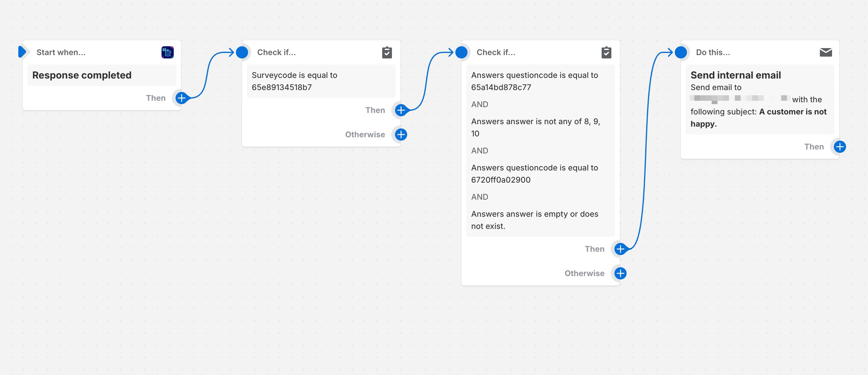The height and width of the screenshot is (375, 868).
Task: Add an Otherwise branch on Answers check card
Action: pos(620,273)
